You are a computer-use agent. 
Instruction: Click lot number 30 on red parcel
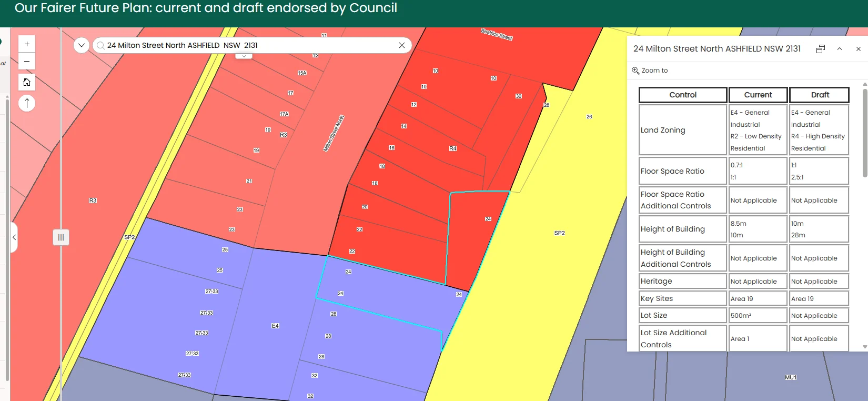click(x=519, y=96)
